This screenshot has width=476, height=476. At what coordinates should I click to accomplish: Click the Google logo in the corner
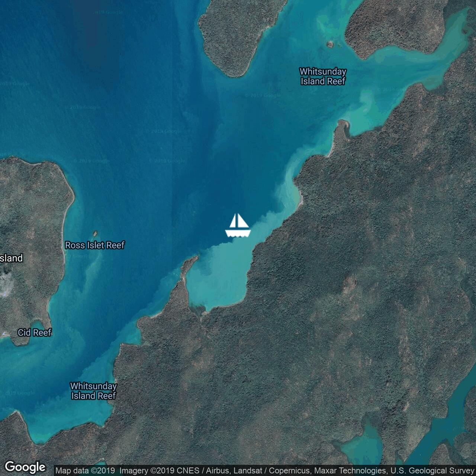(25, 467)
